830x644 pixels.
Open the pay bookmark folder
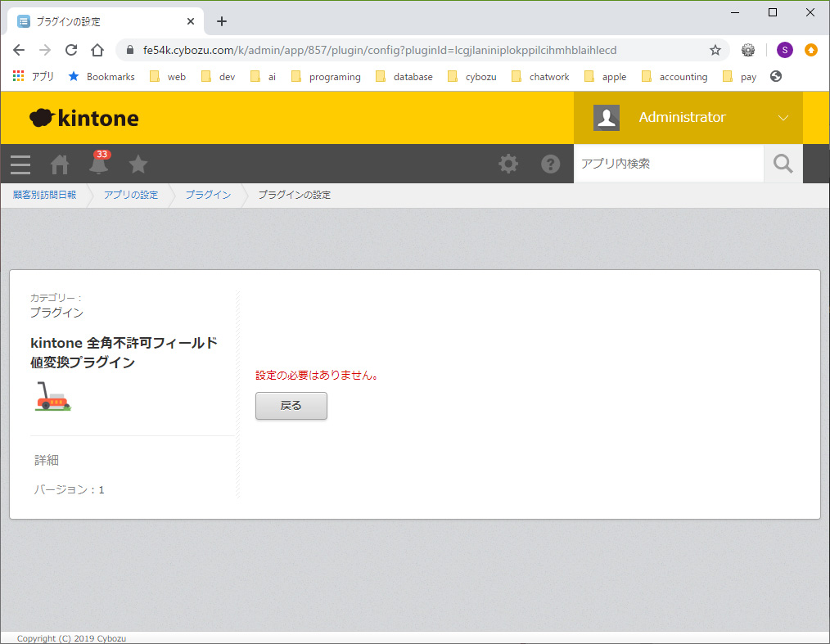click(739, 77)
